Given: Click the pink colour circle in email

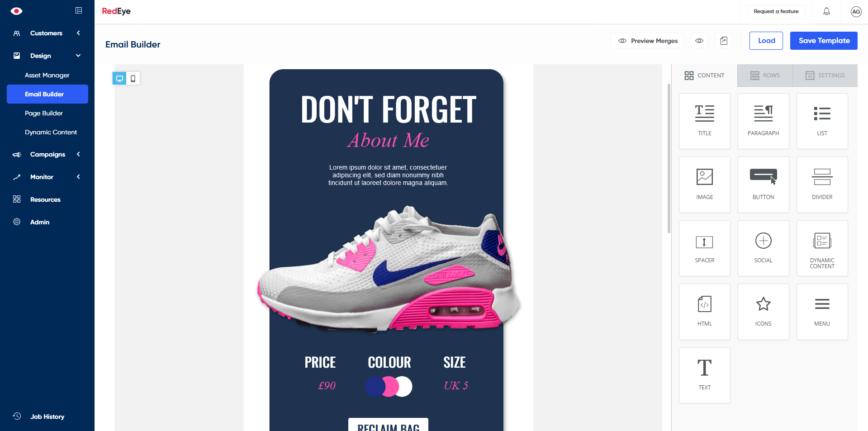Looking at the screenshot, I should 391,387.
